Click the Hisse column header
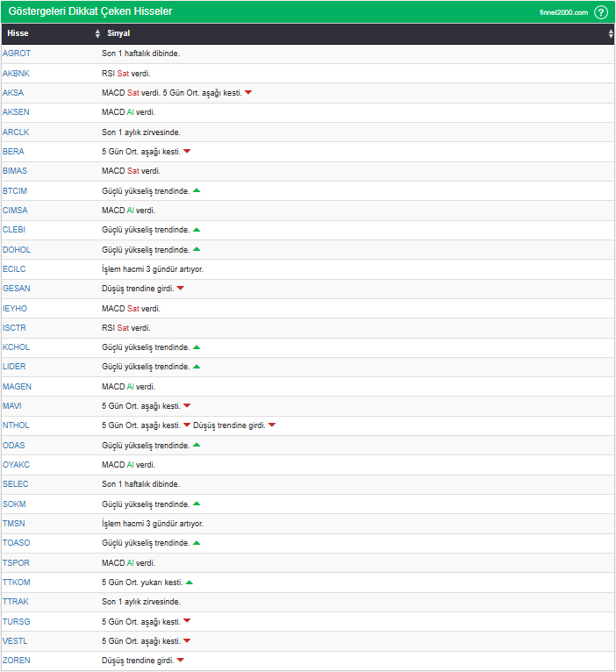 [x=18, y=33]
